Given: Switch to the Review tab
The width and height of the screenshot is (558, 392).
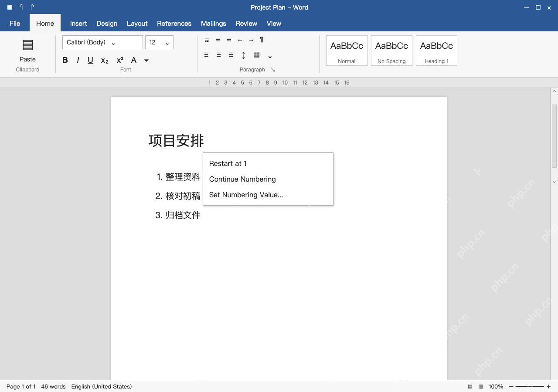Looking at the screenshot, I should click(246, 24).
